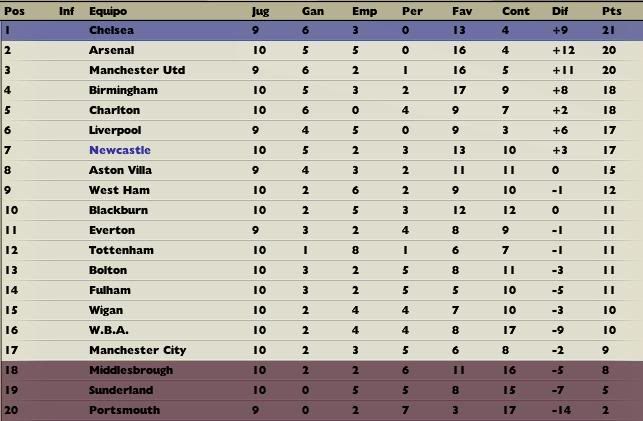
Task: Click the Equipo column header
Action: [x=108, y=11]
